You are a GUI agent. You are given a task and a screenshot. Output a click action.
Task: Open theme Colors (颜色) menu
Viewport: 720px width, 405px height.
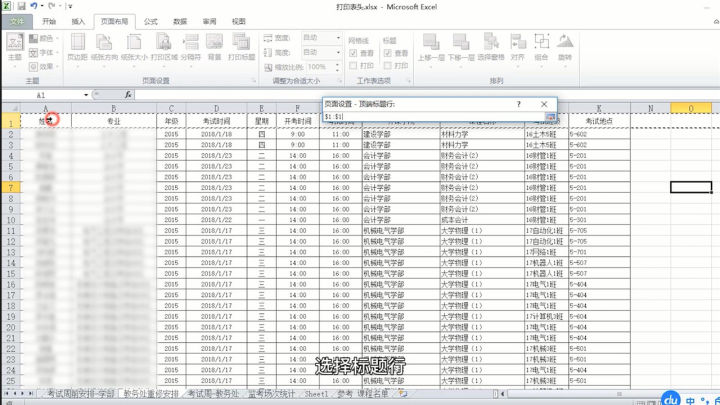[44, 39]
